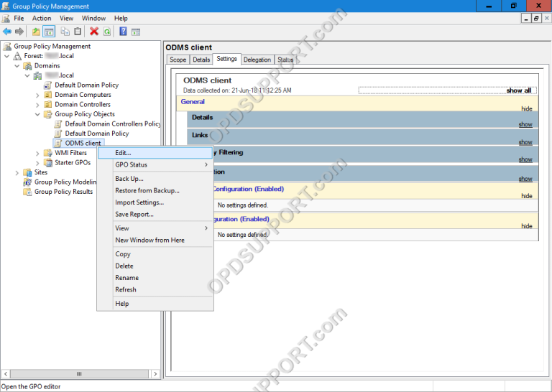Expand the Sites tree node
Viewport: 552px width, 392px height.
pyautogui.click(x=17, y=172)
